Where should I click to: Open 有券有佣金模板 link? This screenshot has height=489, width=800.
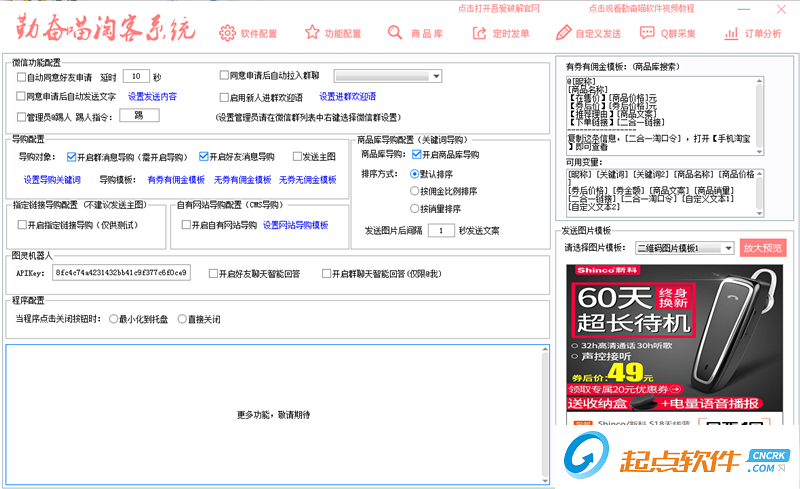pos(176,180)
